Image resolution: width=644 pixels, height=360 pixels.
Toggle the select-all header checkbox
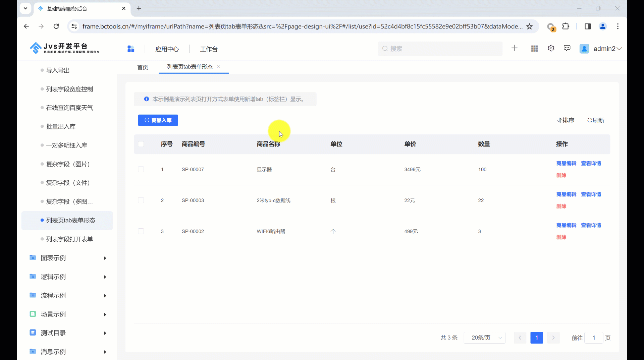tap(141, 144)
